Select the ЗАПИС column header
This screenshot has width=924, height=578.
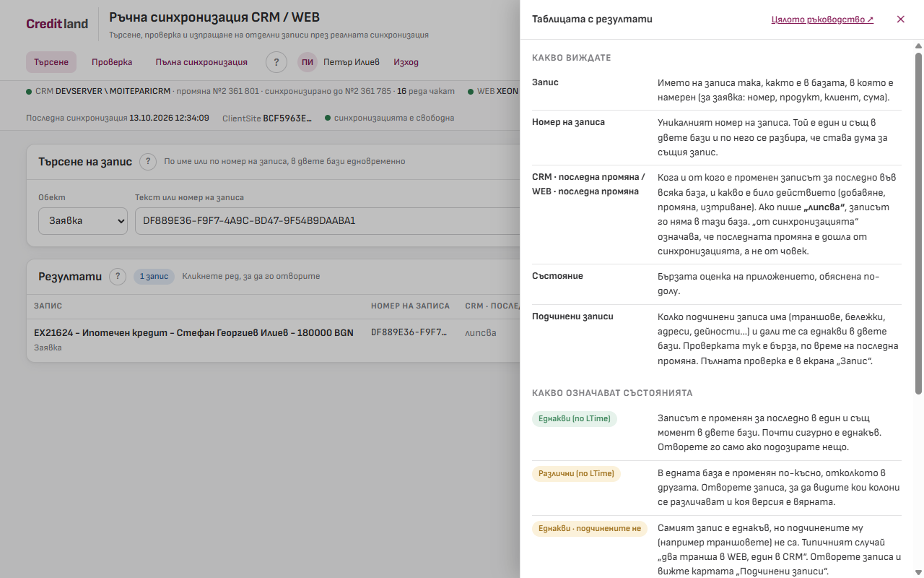coord(48,306)
